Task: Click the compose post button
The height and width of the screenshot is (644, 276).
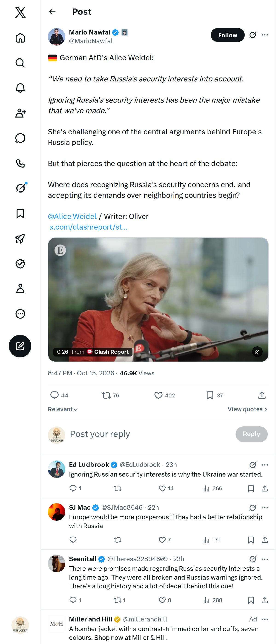Action: (20, 346)
